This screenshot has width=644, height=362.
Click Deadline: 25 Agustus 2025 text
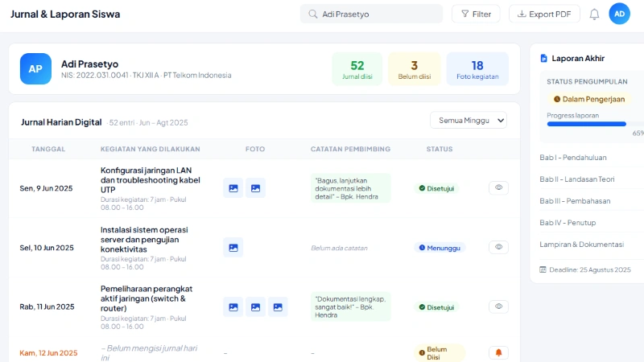click(590, 270)
